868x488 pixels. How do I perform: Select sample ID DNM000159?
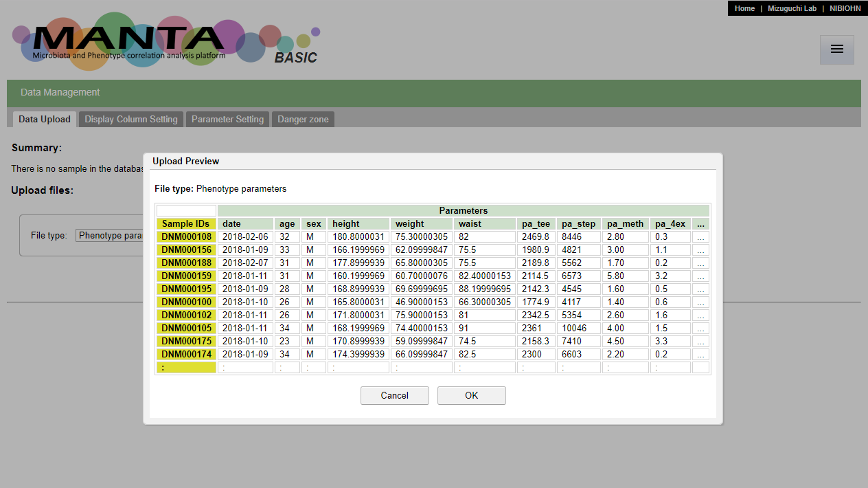(186, 276)
